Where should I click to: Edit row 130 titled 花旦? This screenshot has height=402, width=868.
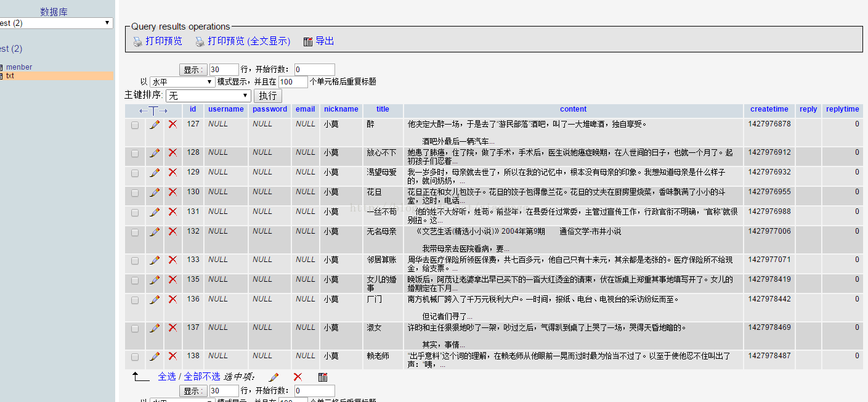(x=155, y=192)
